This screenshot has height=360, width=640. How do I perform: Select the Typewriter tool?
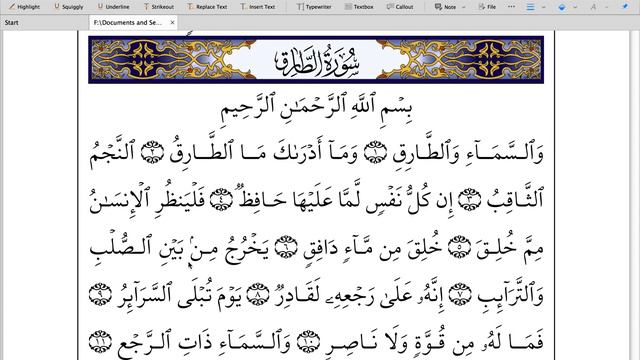314,7
